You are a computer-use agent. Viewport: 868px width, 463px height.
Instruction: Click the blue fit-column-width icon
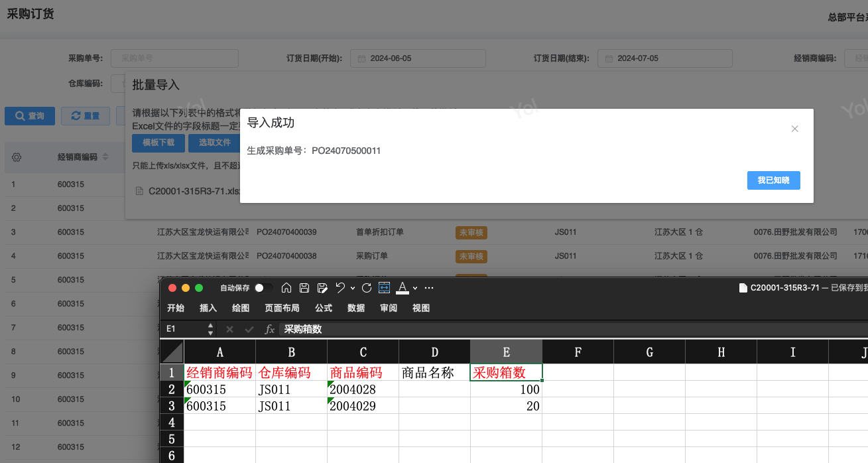[x=384, y=288]
